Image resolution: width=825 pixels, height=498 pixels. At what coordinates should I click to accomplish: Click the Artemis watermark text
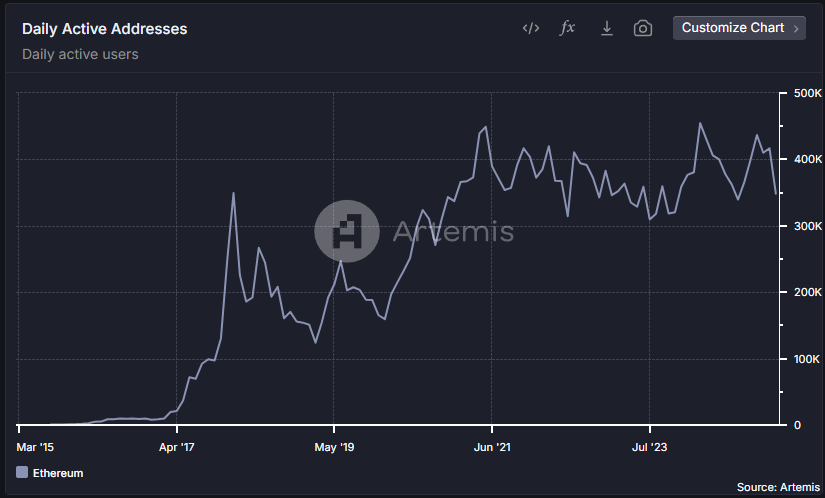point(452,232)
